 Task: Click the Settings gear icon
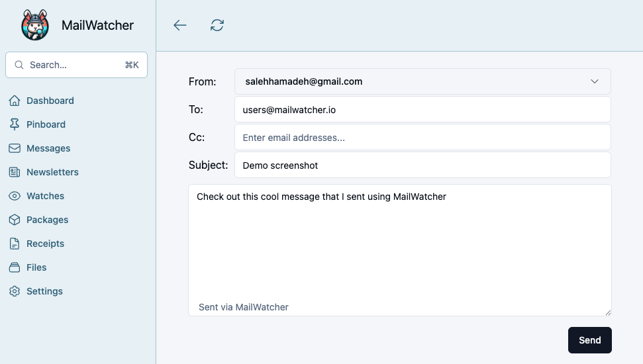point(15,291)
